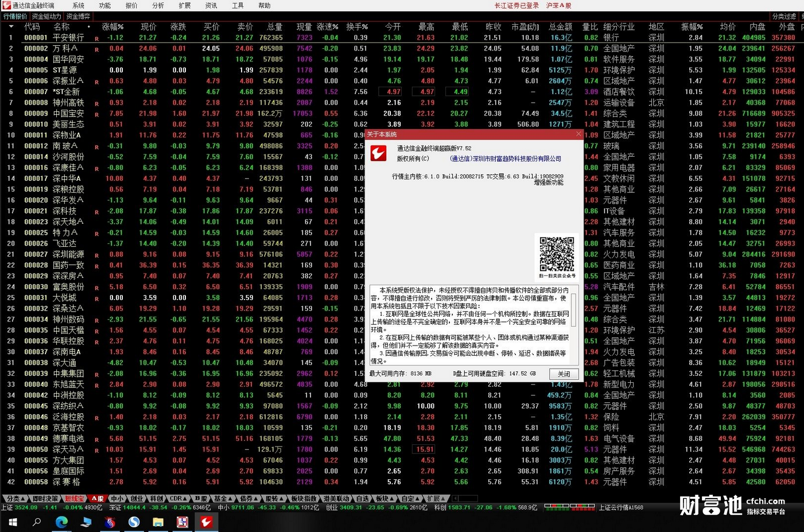
Task: Switch to the 资金博弈 tab
Action: 78,16
